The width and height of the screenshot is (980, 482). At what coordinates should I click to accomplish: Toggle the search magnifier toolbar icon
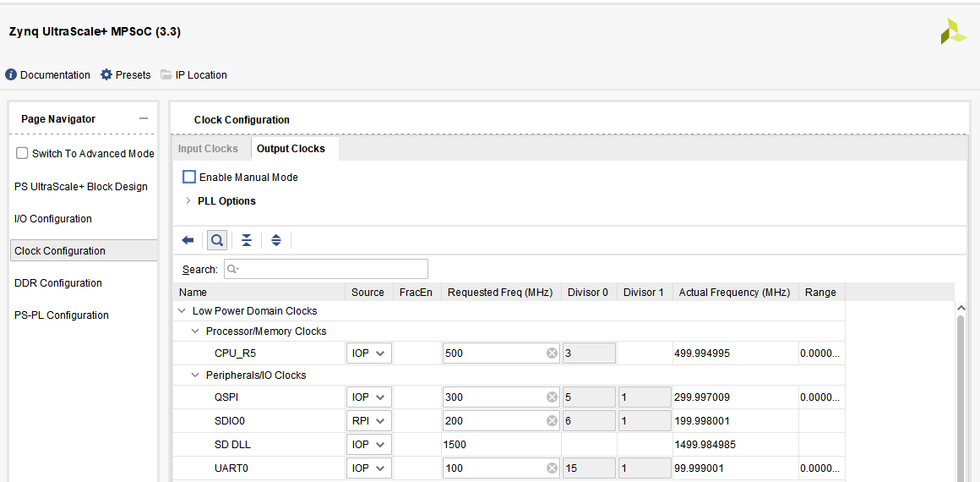pyautogui.click(x=217, y=240)
